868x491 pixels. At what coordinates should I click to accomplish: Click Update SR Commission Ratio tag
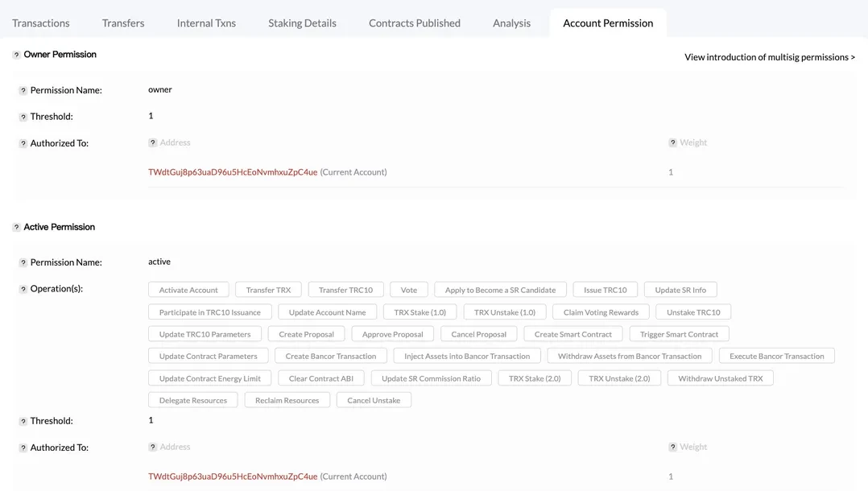pyautogui.click(x=432, y=378)
